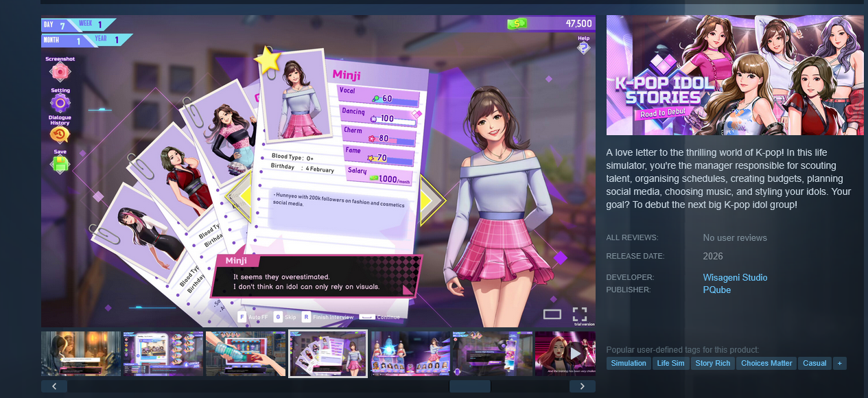Click the green Save icon
The width and height of the screenshot is (868, 398).
click(60, 164)
